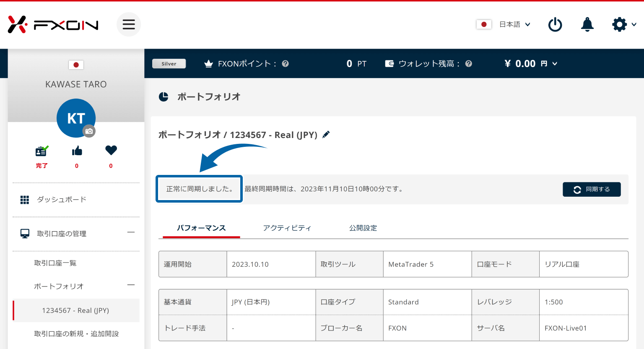The height and width of the screenshot is (349, 644).
Task: Edit portfolio name with pencil icon
Action: pyautogui.click(x=326, y=135)
